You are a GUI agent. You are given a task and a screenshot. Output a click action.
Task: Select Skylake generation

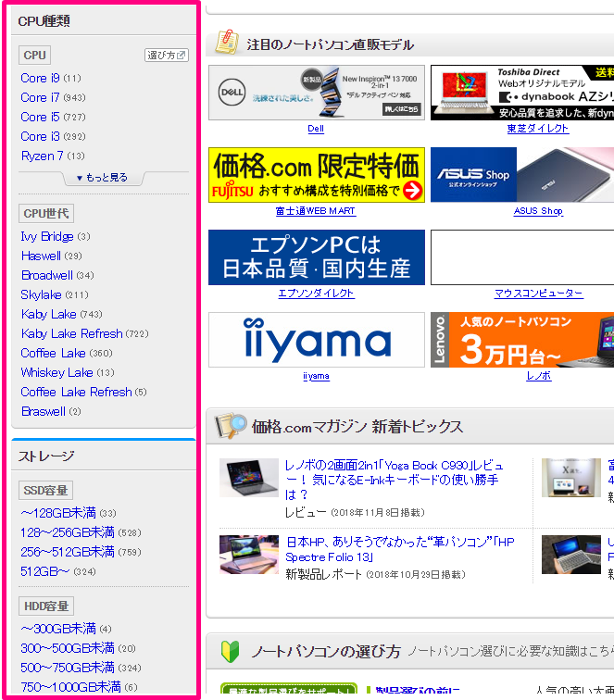(41, 294)
